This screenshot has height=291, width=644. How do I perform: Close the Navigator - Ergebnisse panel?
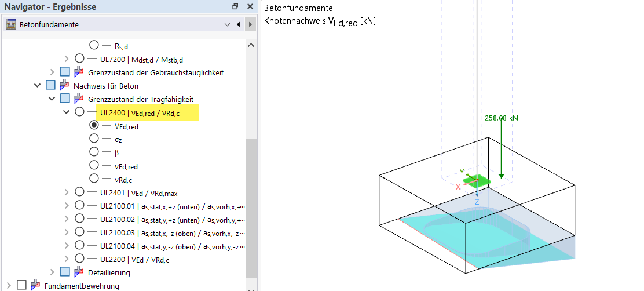pos(250,6)
